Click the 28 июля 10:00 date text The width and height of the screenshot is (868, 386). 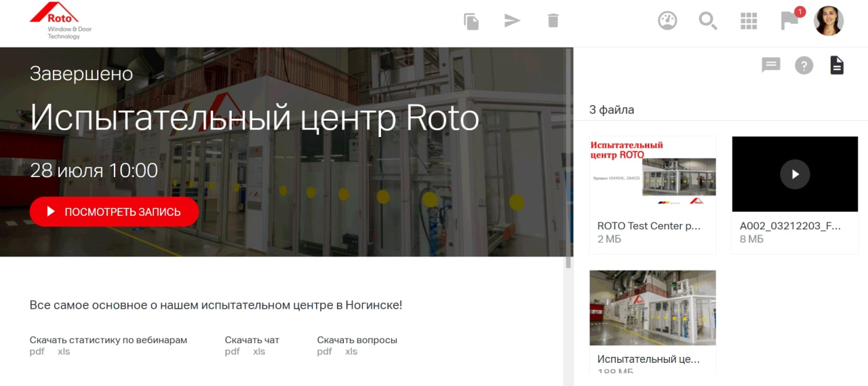(x=94, y=170)
